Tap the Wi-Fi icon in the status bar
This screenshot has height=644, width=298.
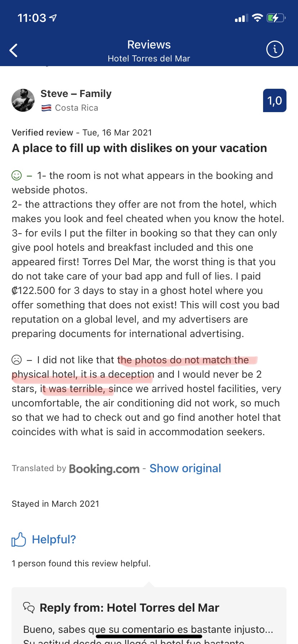pyautogui.click(x=257, y=18)
